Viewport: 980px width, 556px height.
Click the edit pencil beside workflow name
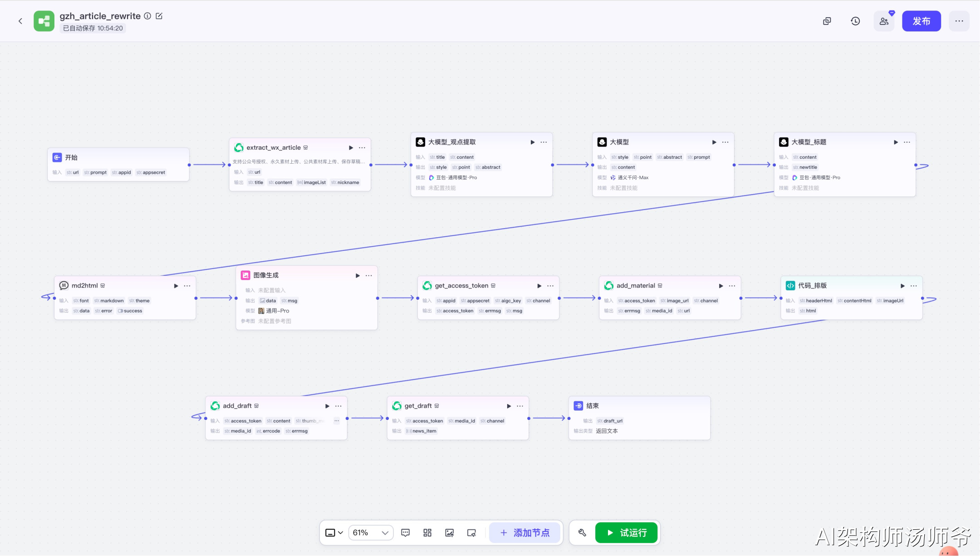159,16
